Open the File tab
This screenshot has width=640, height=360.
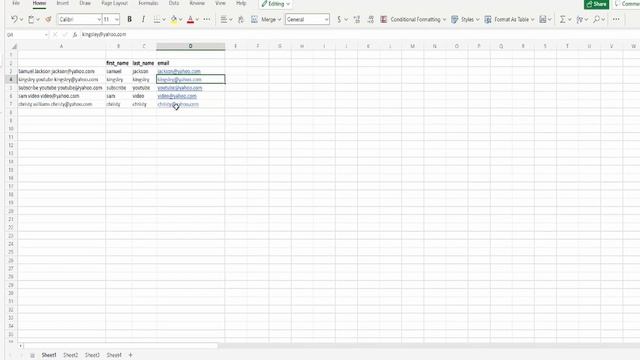(16, 3)
